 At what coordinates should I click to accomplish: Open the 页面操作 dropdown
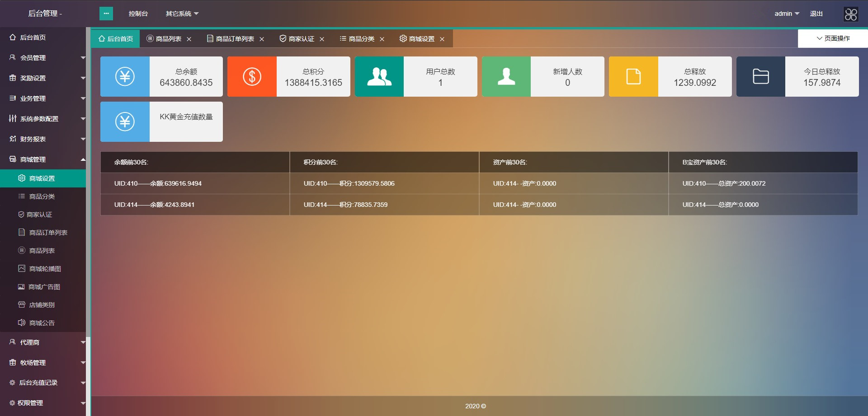833,38
